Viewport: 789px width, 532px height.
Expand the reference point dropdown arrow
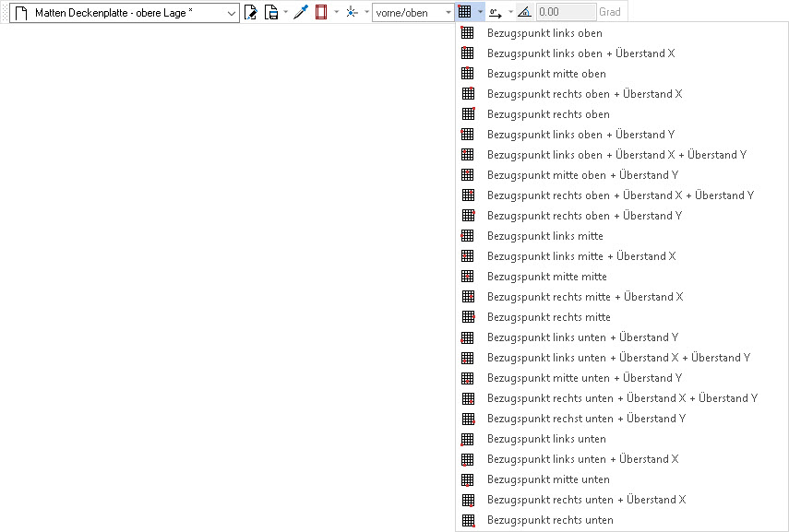[x=481, y=12]
